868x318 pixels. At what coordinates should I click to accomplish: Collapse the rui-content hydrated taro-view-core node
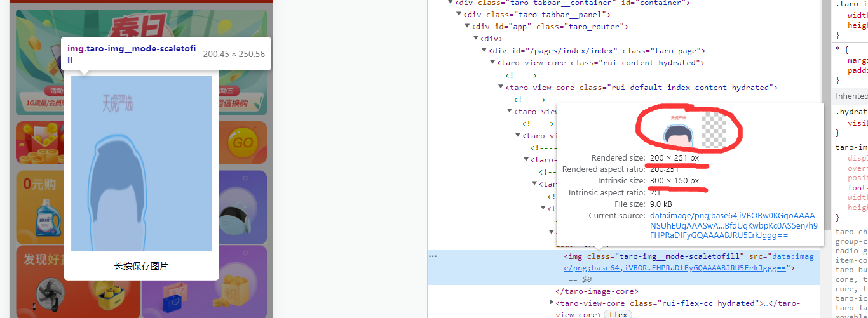[x=492, y=63]
